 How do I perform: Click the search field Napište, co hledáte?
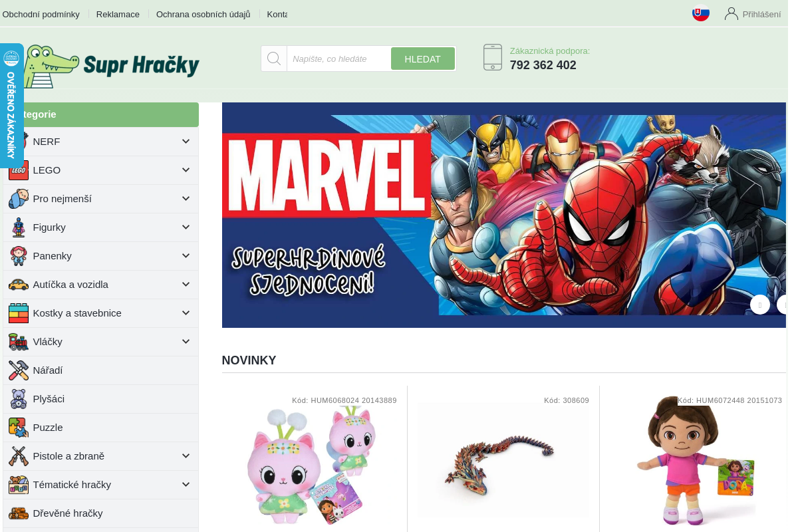tap(338, 59)
